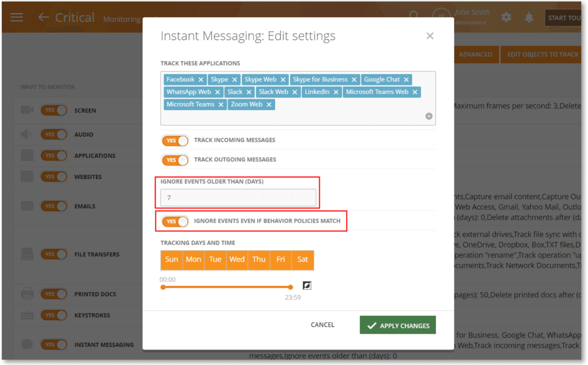
Task: Go back with the left arrow icon
Action: pos(44,17)
